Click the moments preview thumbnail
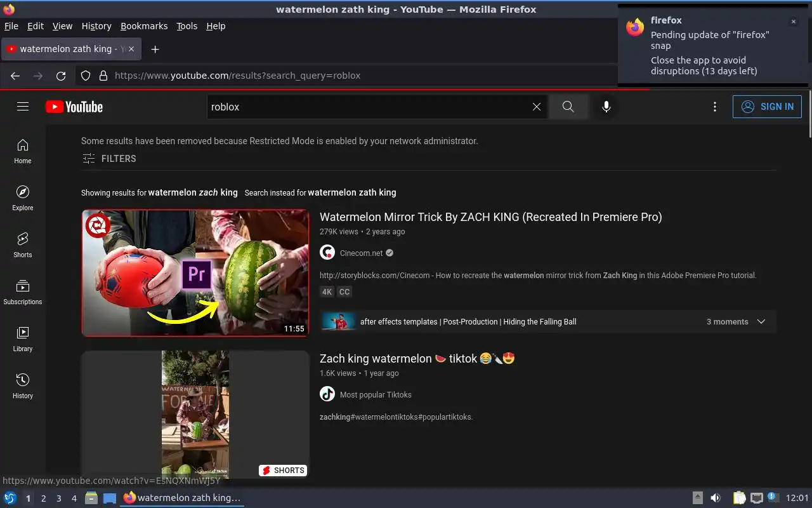812x508 pixels. pyautogui.click(x=338, y=321)
